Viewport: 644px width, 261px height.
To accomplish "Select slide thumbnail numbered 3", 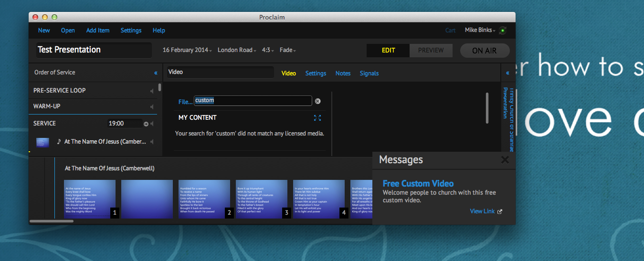I will [262, 199].
